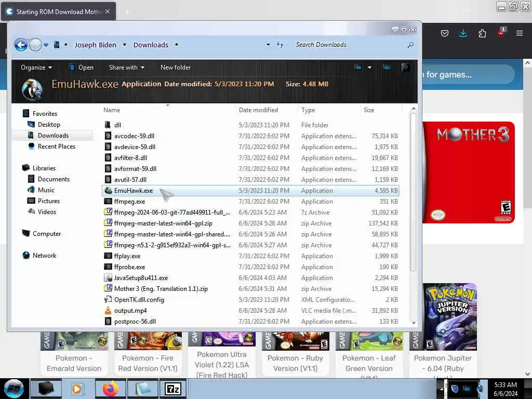532x399 pixels.
Task: Click the uBlock extension icon in Firefox
Action: [501, 33]
